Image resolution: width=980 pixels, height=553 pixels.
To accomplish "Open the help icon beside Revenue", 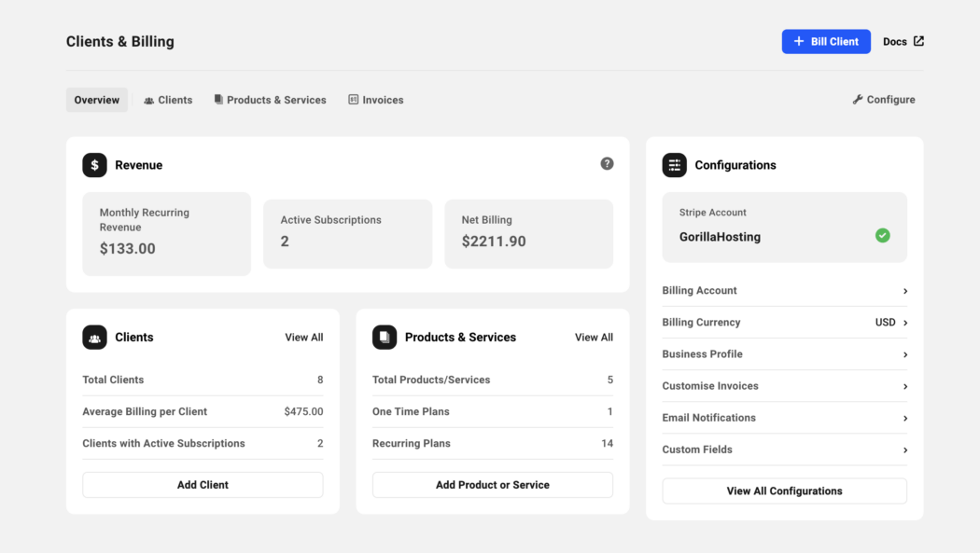I will (x=607, y=163).
